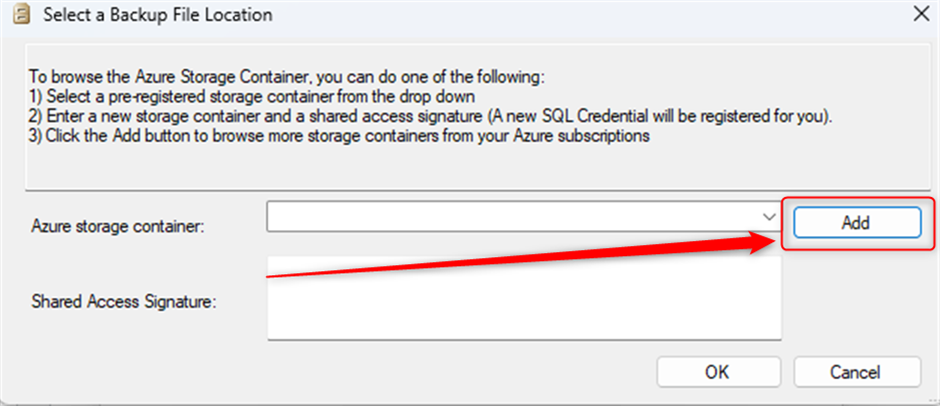This screenshot has width=940, height=406.
Task: Click the Add button
Action: 855,223
